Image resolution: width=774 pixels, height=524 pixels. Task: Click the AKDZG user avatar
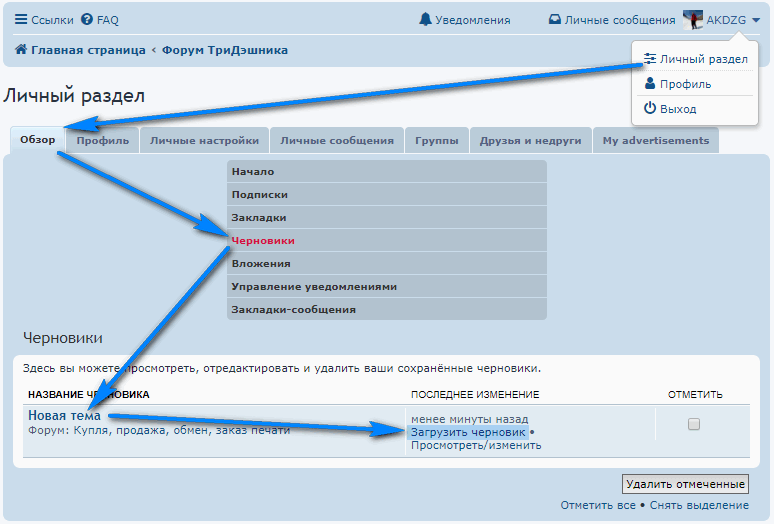(x=693, y=19)
